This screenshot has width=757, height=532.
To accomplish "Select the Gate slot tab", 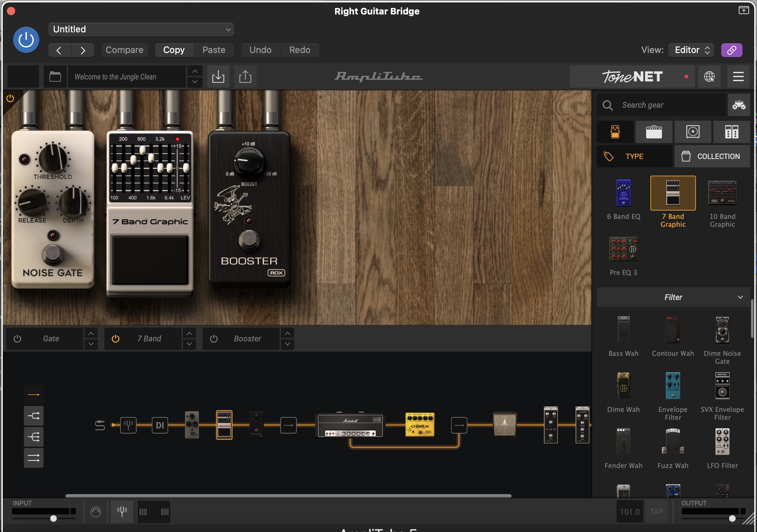I will [x=45, y=339].
